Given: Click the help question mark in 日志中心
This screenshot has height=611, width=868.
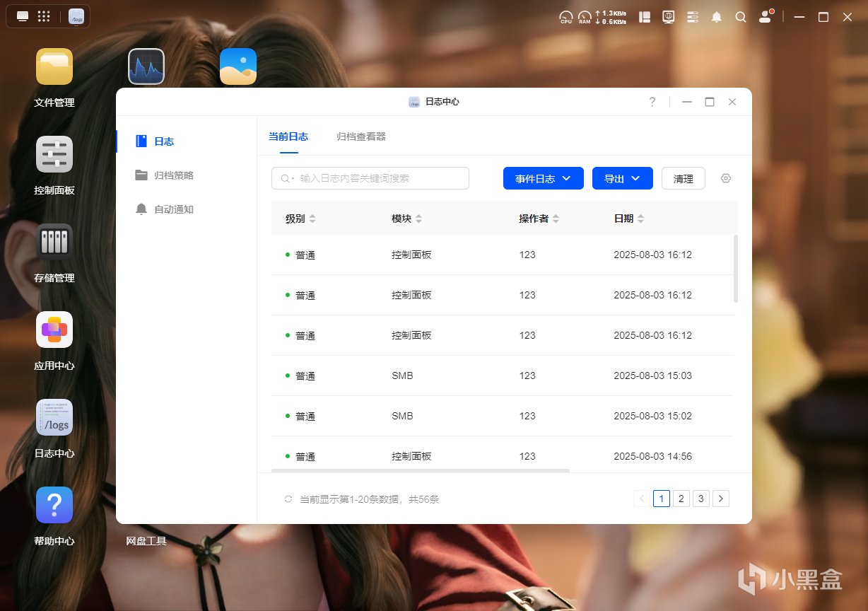Looking at the screenshot, I should (652, 102).
